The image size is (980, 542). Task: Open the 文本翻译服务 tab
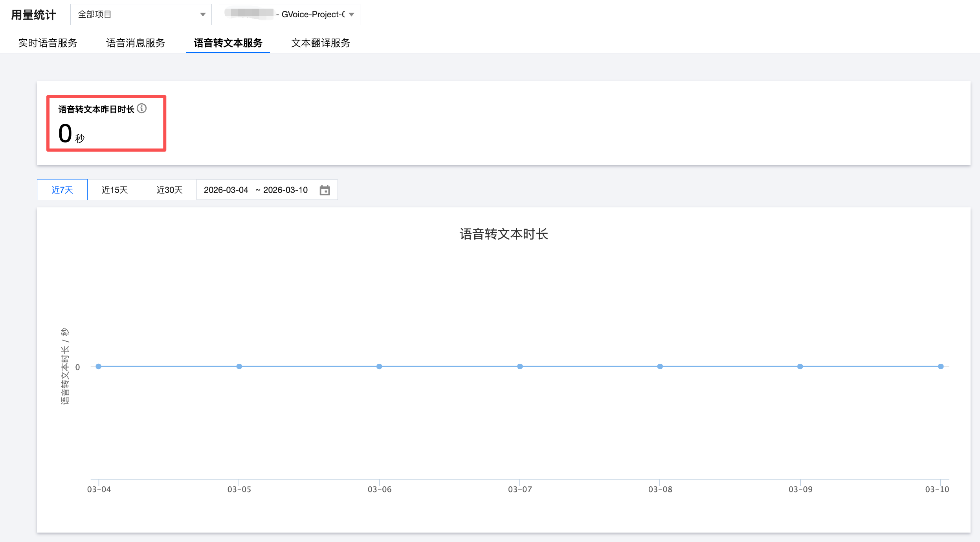pyautogui.click(x=321, y=43)
